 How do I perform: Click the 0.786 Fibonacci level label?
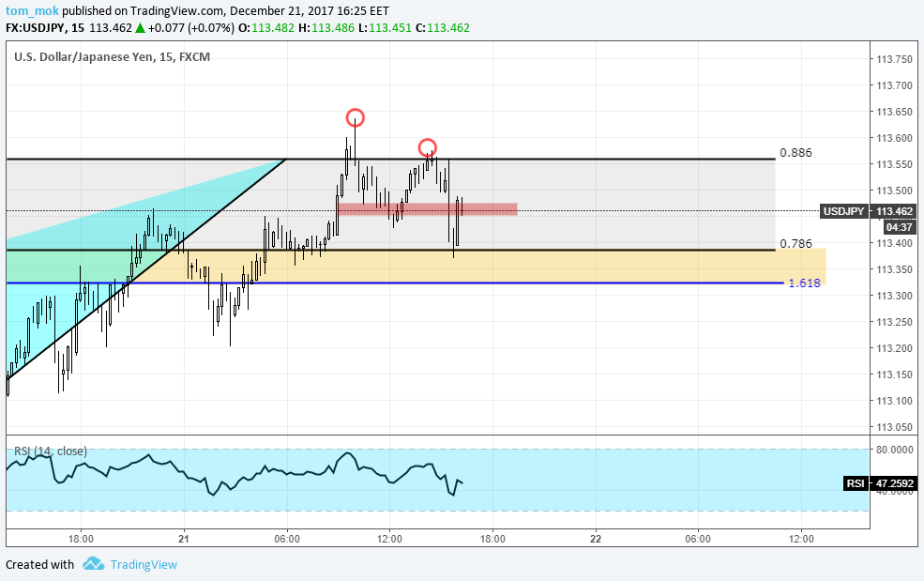coord(795,244)
